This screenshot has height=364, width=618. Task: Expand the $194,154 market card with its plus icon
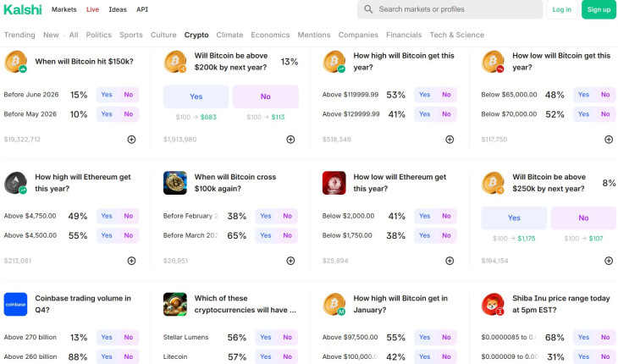pos(609,261)
